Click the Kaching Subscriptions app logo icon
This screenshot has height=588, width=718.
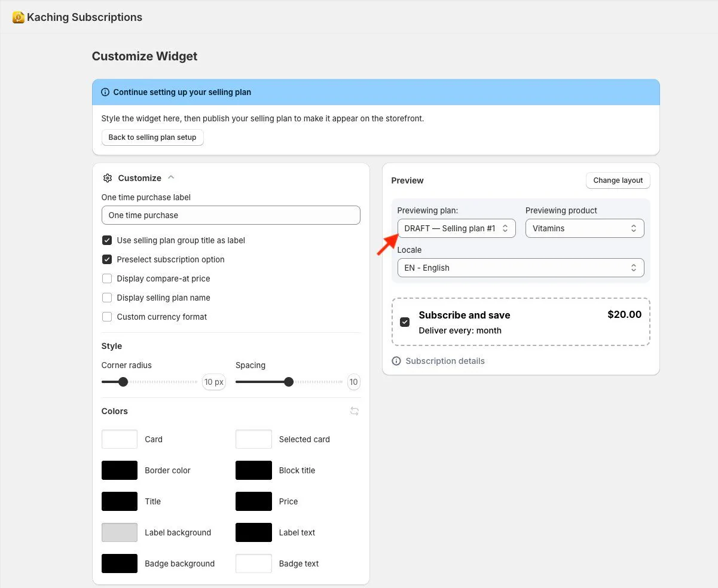tap(19, 17)
